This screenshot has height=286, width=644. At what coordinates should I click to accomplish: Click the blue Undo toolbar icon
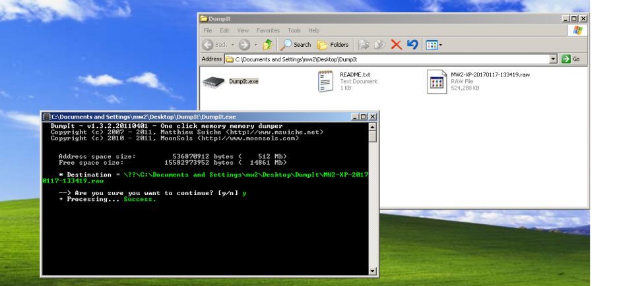coord(412,45)
